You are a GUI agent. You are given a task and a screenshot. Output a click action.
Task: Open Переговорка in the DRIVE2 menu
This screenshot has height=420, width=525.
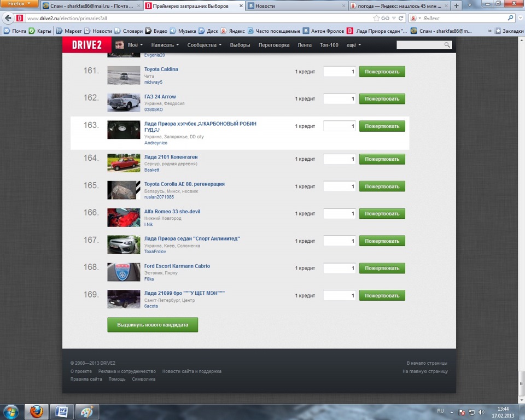coord(273,45)
